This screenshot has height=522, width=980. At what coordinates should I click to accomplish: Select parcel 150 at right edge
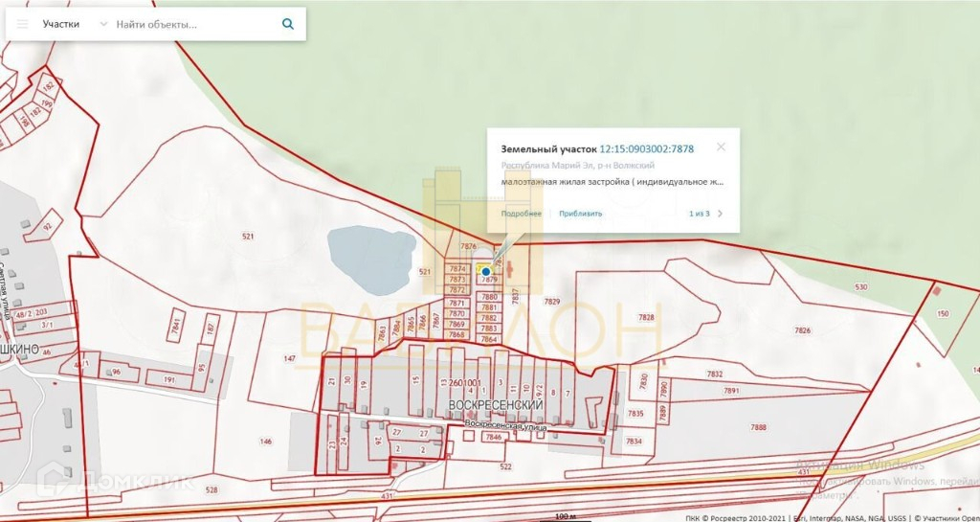click(x=943, y=314)
